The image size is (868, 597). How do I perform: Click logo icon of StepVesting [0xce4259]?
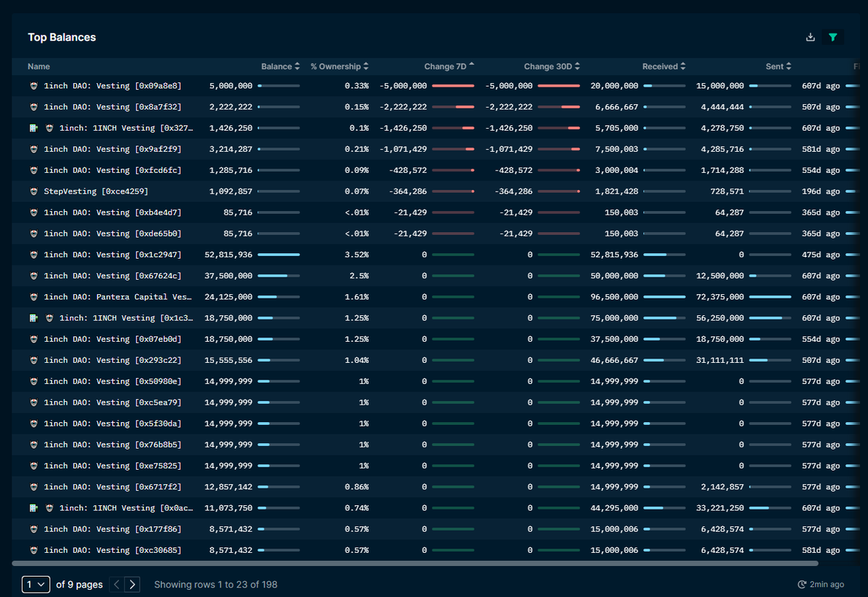(x=33, y=192)
